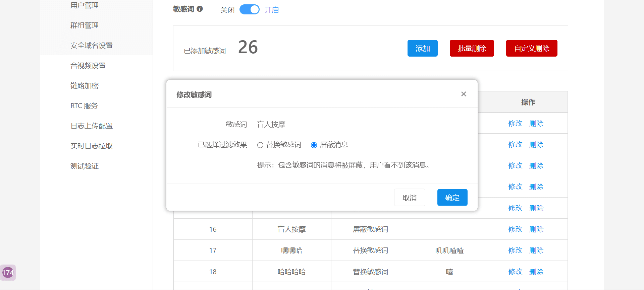Click the 修改敏感词 dialog title
The image size is (644, 290).
click(x=194, y=95)
